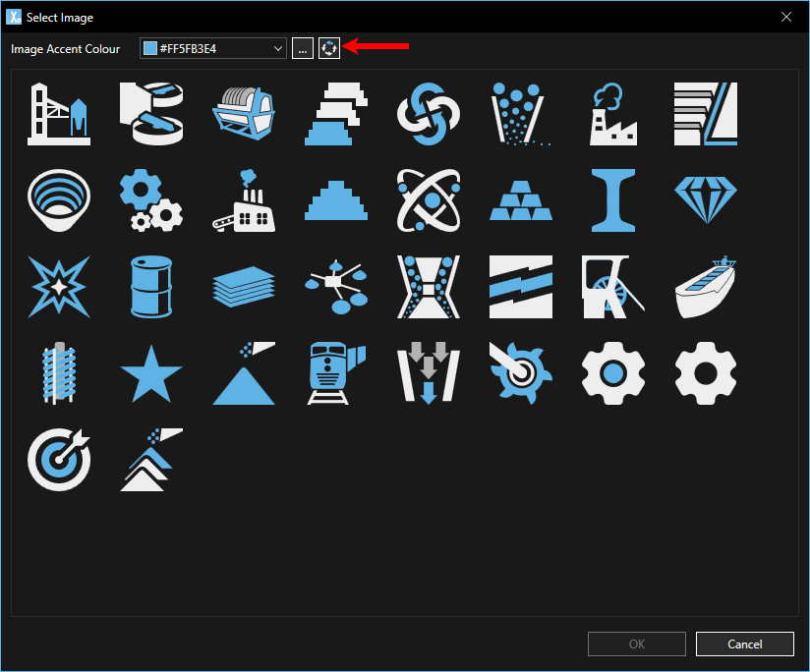
Task: Click the blue accent colour swatch
Action: point(149,48)
